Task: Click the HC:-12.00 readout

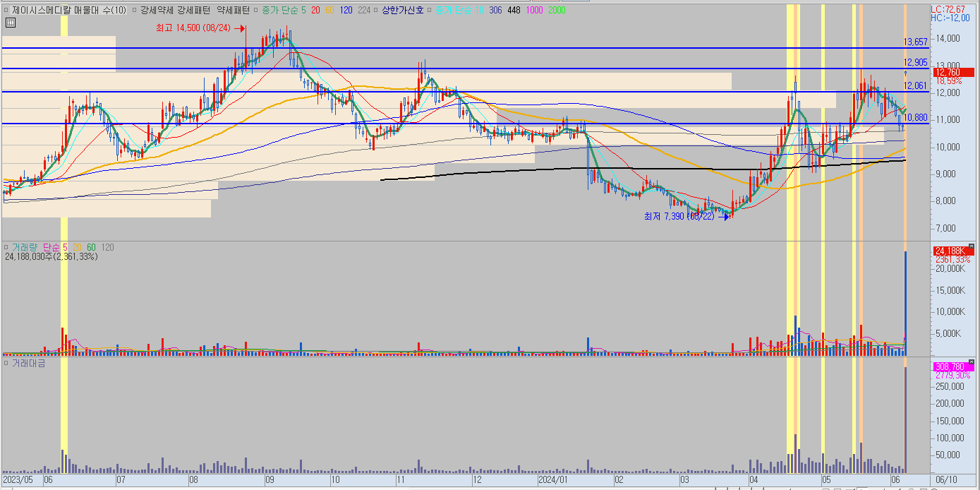Action: [950, 18]
